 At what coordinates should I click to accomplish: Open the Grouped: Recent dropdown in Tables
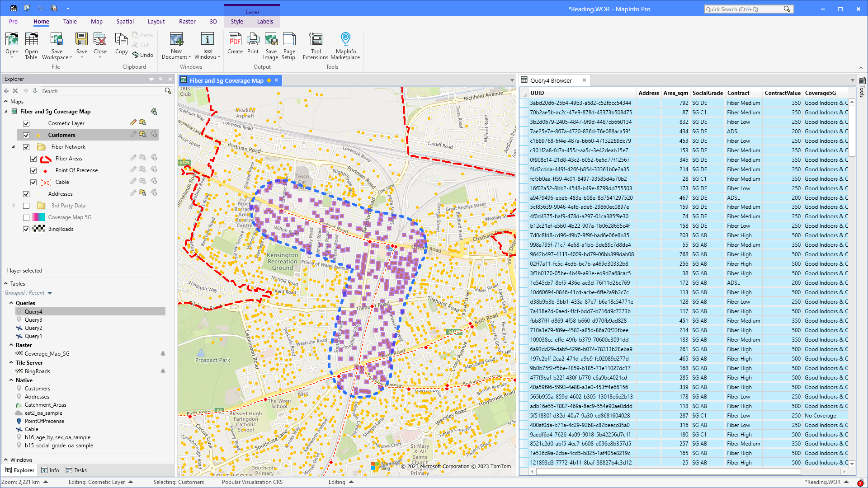coord(50,292)
